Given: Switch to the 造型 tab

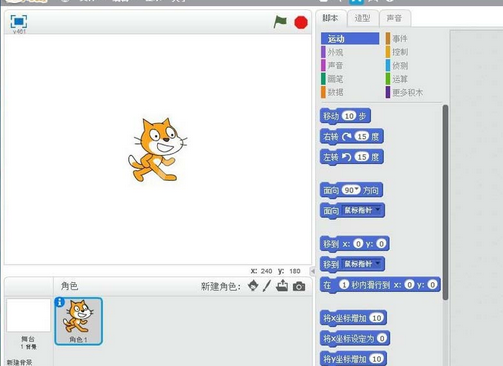Looking at the screenshot, I should (x=362, y=18).
